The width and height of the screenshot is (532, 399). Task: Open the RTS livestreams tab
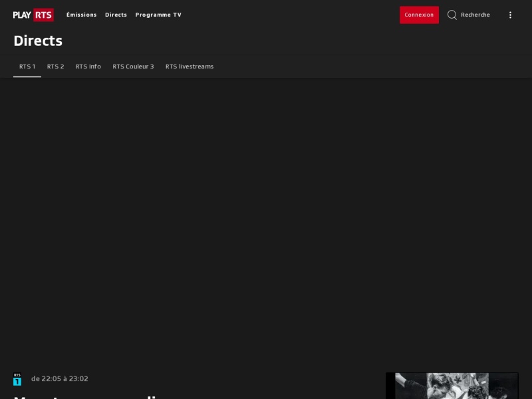click(190, 66)
